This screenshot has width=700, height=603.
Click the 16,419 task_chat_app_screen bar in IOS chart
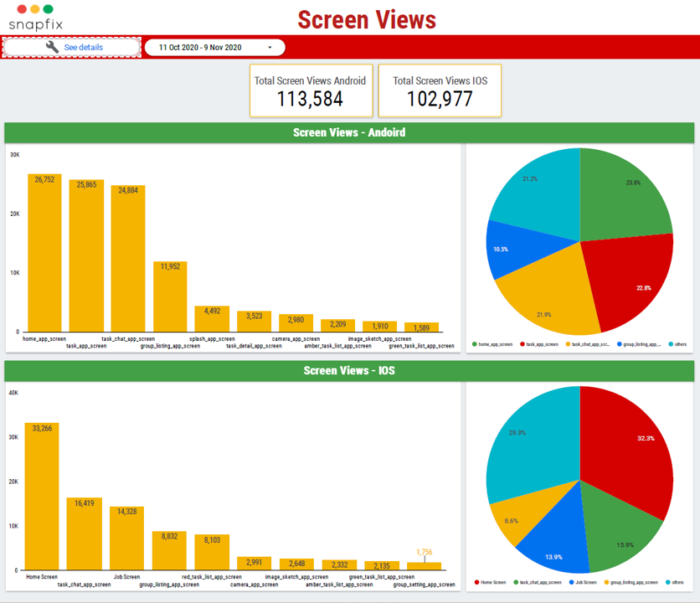click(x=85, y=533)
